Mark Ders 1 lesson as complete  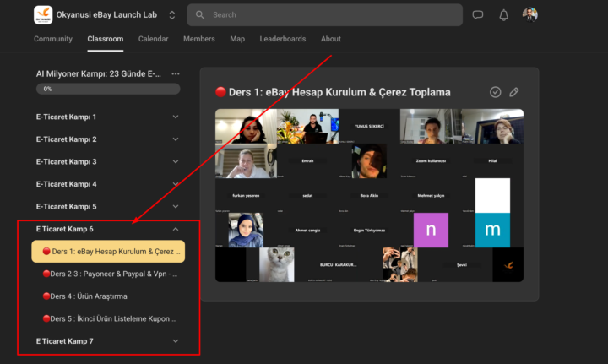496,92
